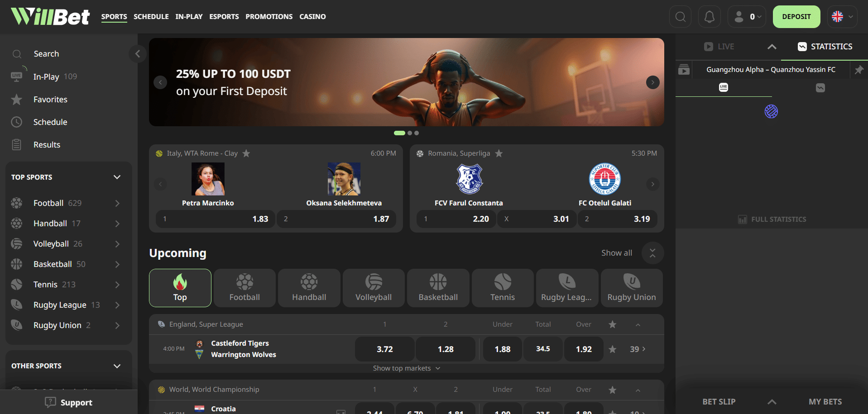The width and height of the screenshot is (868, 414).
Task: Open Support chat
Action: [69, 402]
